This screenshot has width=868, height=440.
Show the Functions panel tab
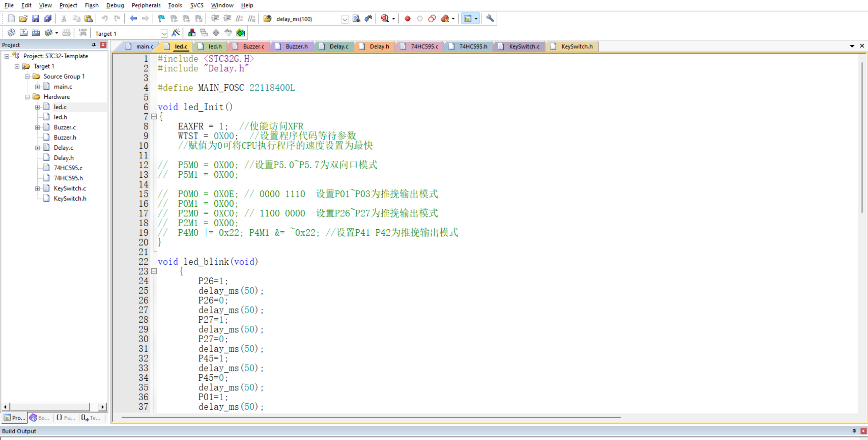click(65, 418)
